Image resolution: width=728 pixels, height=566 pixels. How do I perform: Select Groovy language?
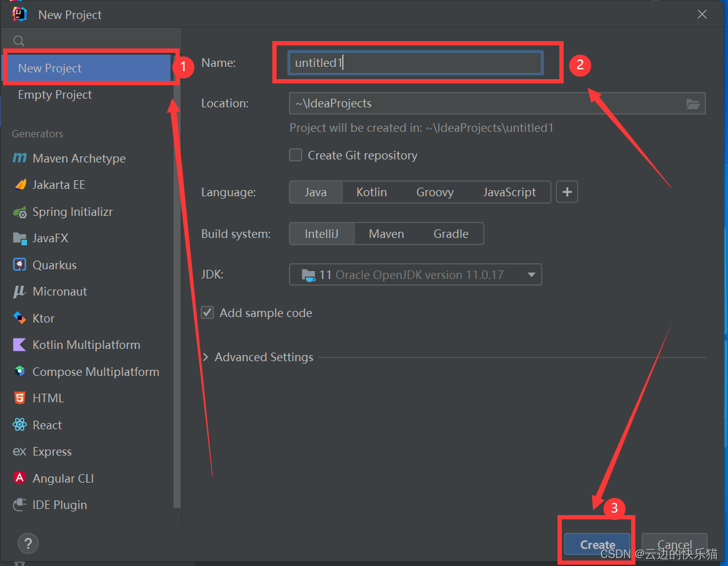435,192
